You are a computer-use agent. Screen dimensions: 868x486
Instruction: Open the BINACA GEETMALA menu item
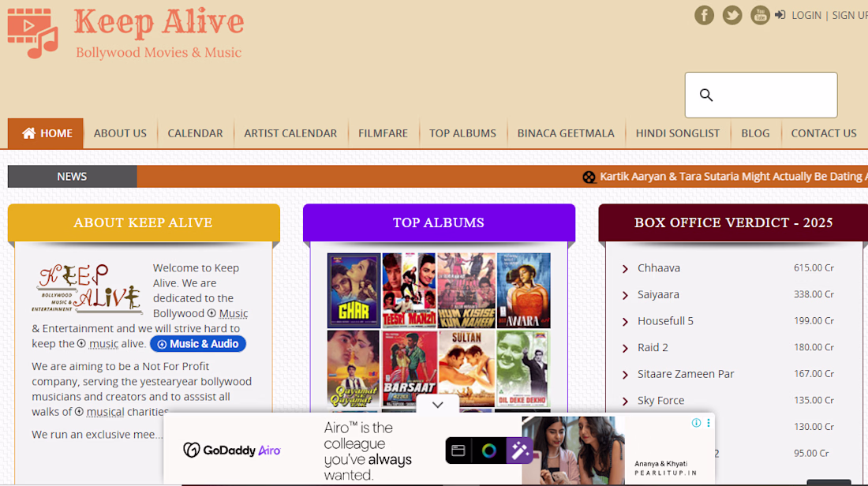(566, 133)
